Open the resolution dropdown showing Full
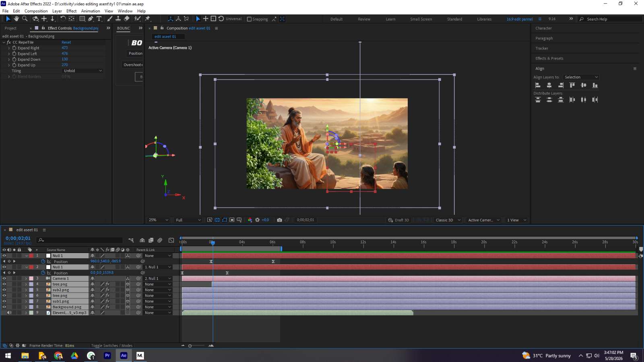The height and width of the screenshot is (362, 644). [188, 220]
